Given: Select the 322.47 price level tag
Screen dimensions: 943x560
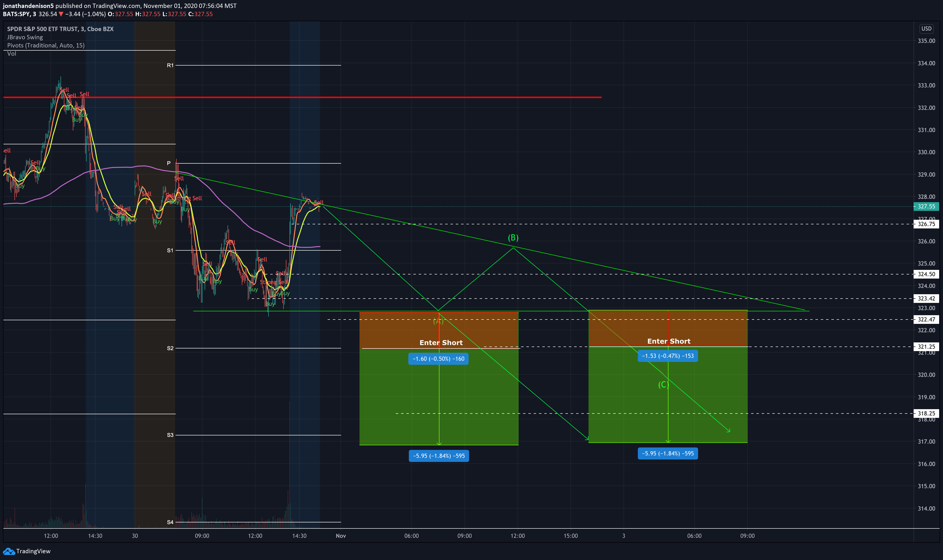Looking at the screenshot, I should coord(926,320).
